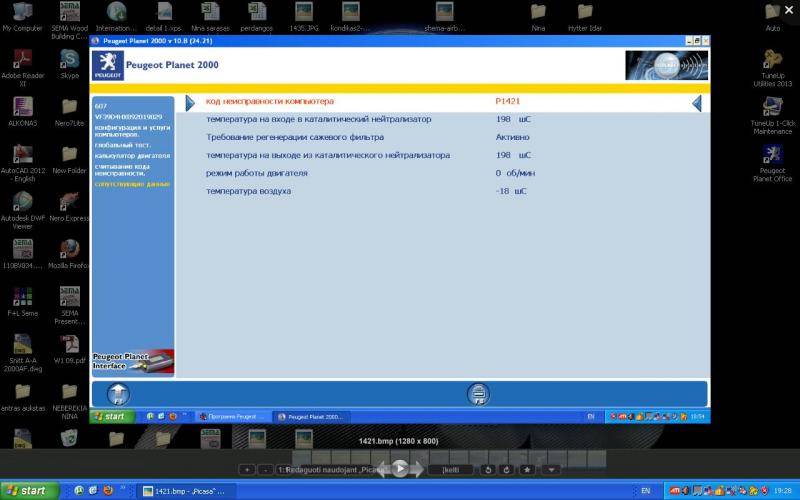Screen dimensions: 800x500
Task: Open the dropdown arrow in the Picasa viewer toolbar
Action: click(x=552, y=469)
